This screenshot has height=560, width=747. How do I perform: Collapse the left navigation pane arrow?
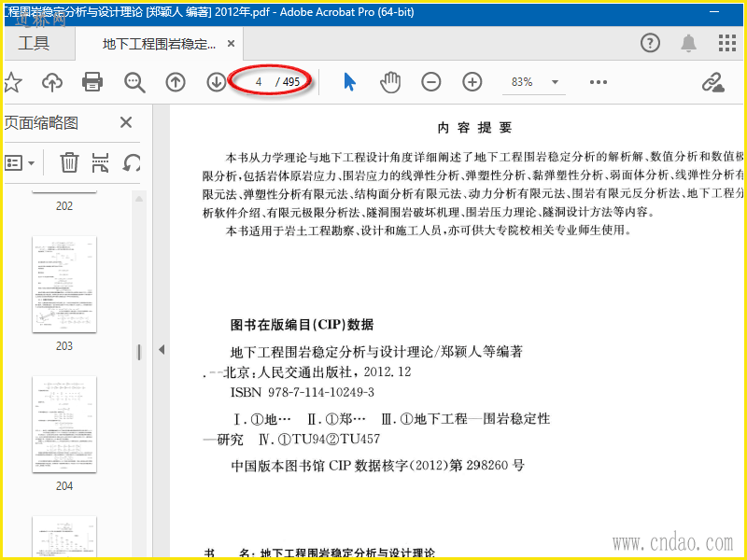tap(162, 349)
